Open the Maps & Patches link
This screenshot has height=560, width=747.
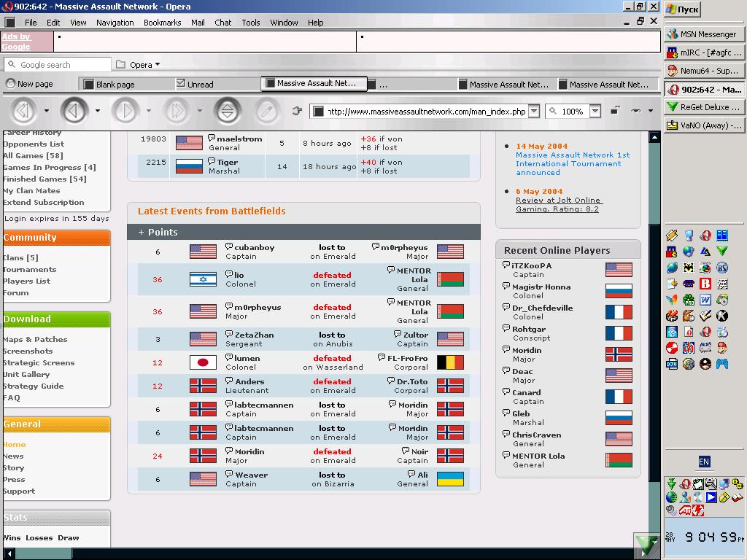point(35,340)
